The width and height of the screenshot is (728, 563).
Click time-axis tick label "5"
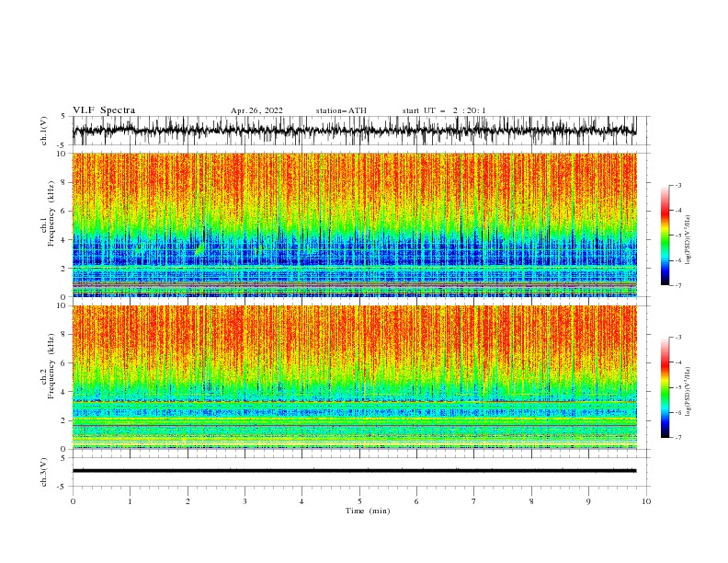coord(359,501)
